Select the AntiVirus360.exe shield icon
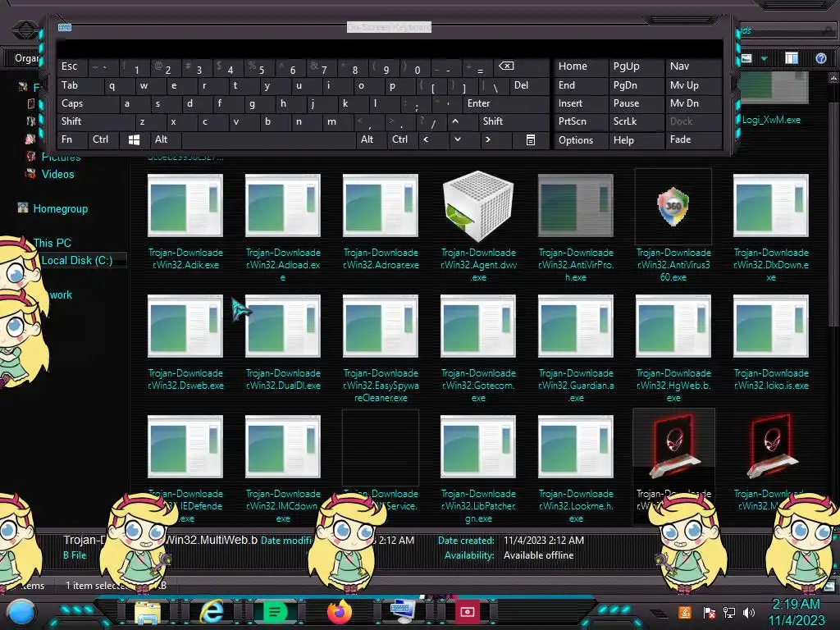 [x=673, y=206]
